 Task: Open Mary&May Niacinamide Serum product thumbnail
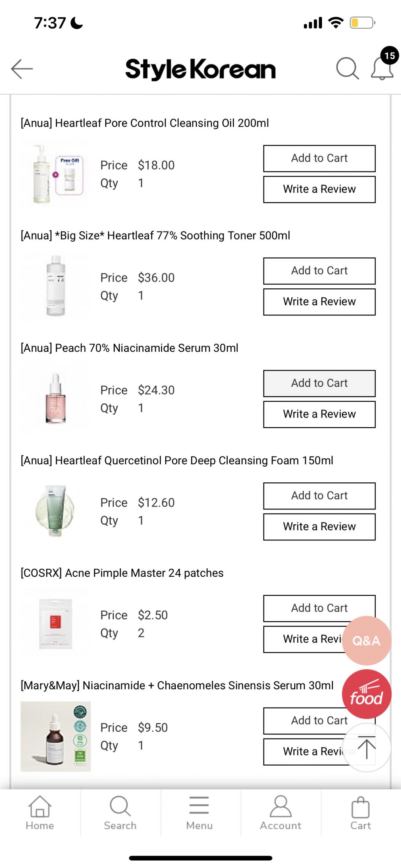[56, 737]
